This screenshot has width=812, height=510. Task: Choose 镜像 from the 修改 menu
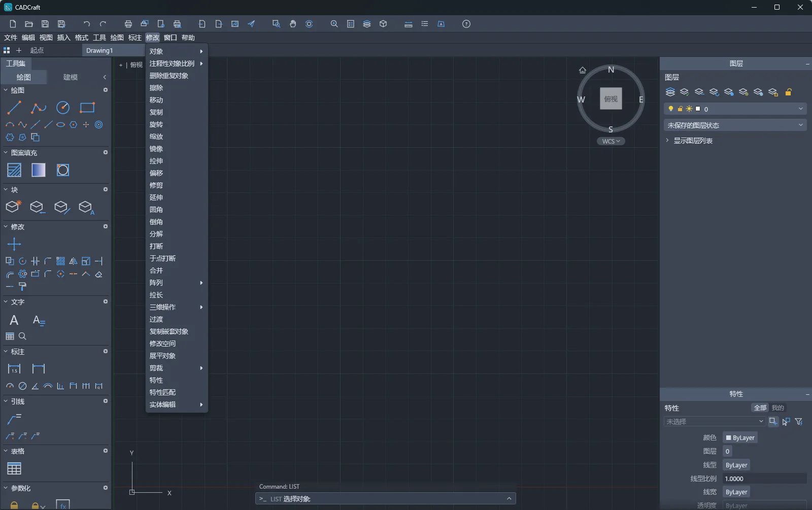pos(177,149)
